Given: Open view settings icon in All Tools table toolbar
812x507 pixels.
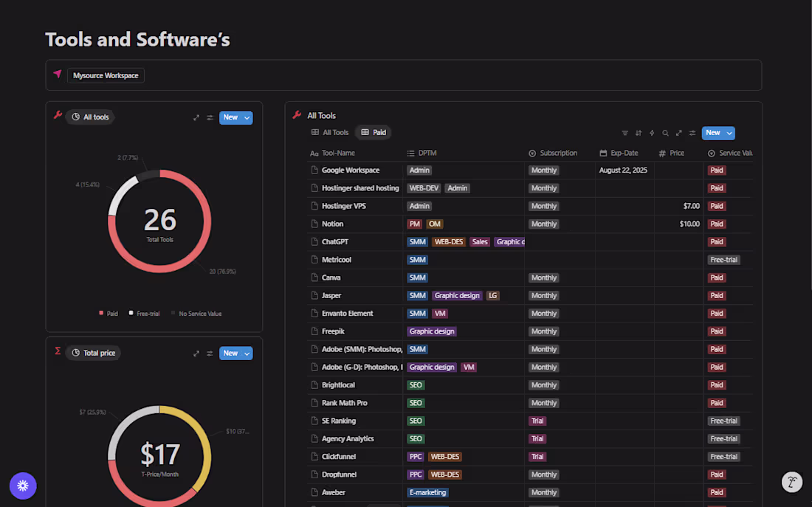Looking at the screenshot, I should coord(692,133).
